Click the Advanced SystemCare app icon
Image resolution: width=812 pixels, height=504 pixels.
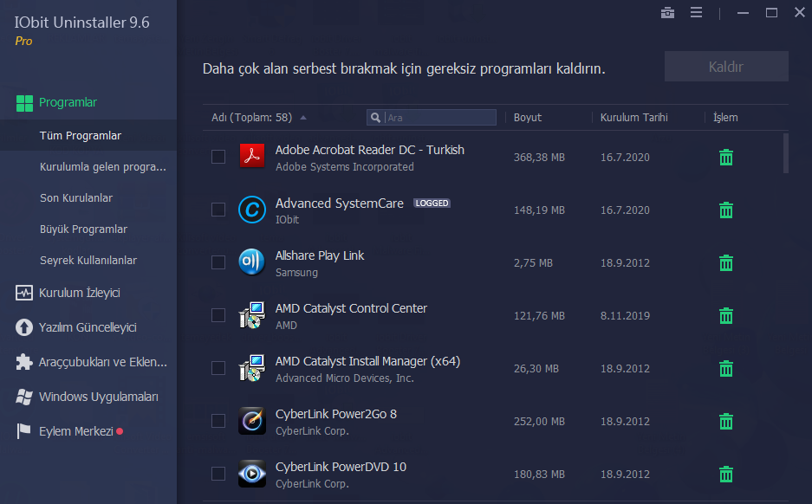pyautogui.click(x=252, y=209)
